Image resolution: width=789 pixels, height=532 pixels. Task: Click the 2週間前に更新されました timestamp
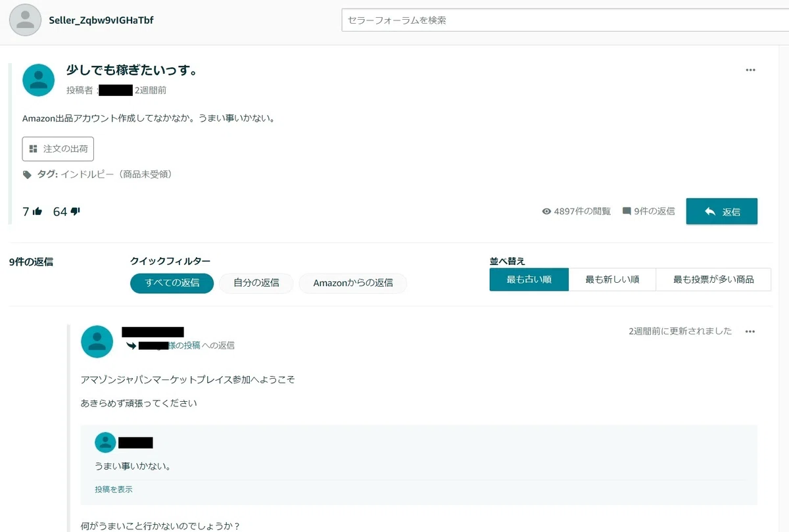tap(680, 331)
